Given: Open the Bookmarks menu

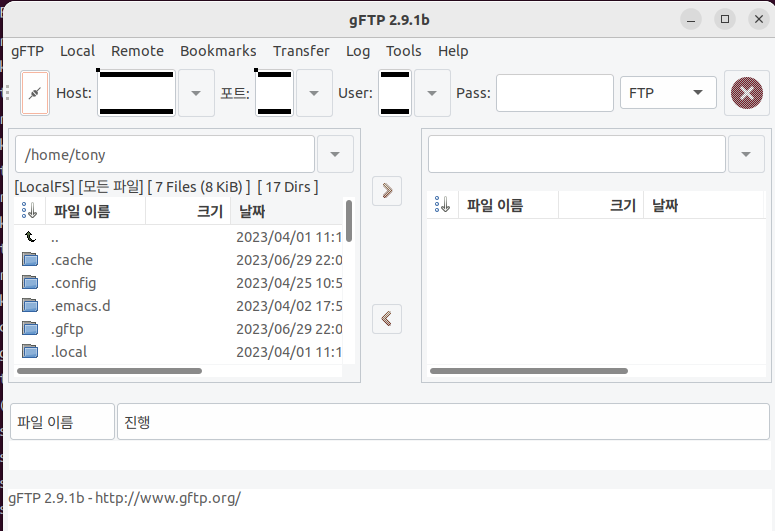Looking at the screenshot, I should coord(218,51).
